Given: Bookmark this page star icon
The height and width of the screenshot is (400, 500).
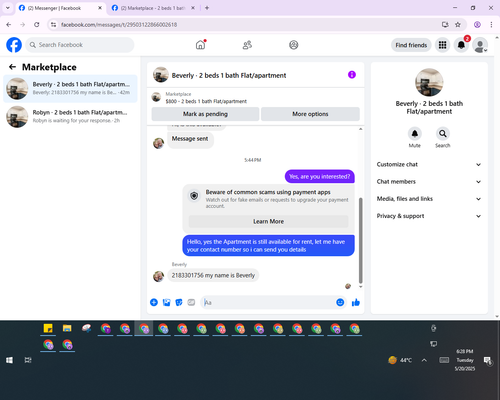Looking at the screenshot, I should [458, 25].
